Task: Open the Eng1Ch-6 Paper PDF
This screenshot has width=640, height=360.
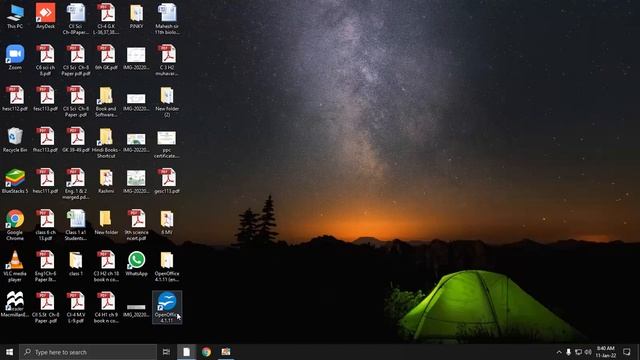Action: pos(45,266)
